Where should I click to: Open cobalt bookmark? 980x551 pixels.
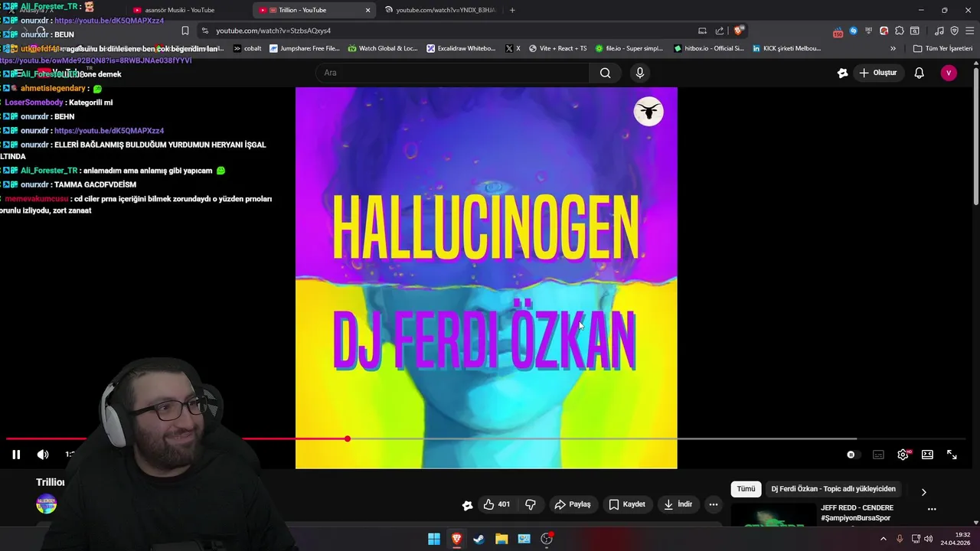click(x=247, y=48)
